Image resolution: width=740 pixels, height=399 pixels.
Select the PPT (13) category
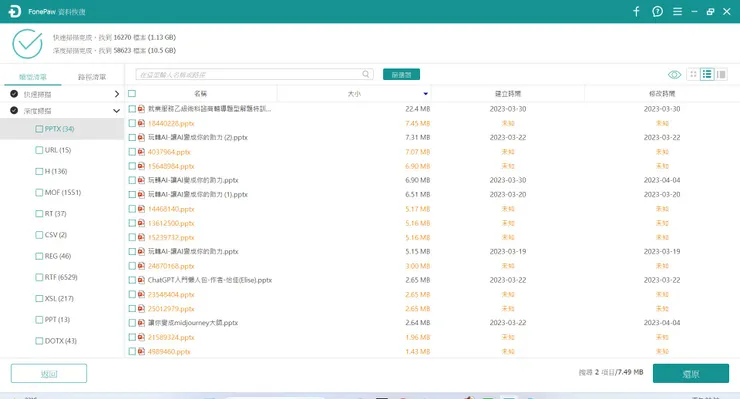pyautogui.click(x=57, y=320)
